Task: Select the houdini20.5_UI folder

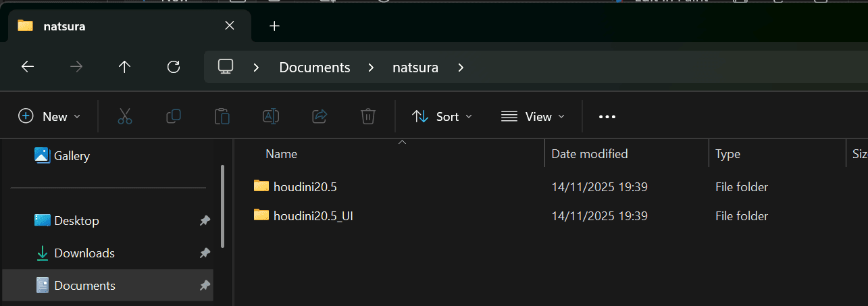Action: click(313, 216)
